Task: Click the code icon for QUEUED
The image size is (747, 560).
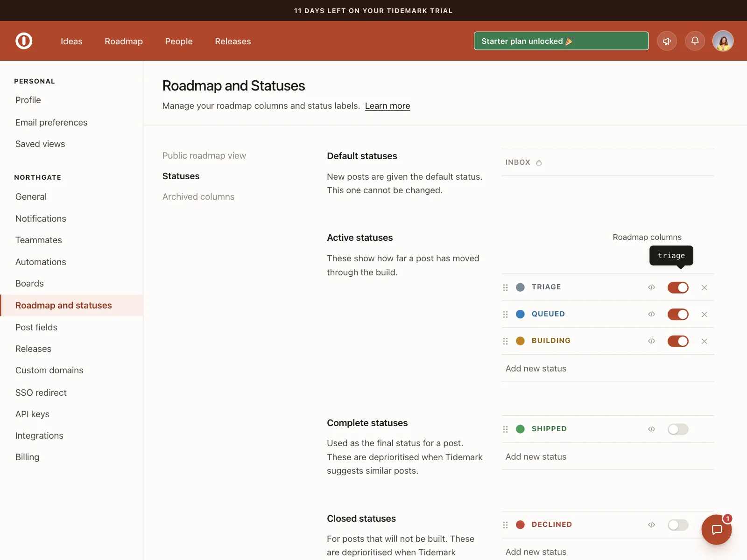Action: (x=651, y=315)
